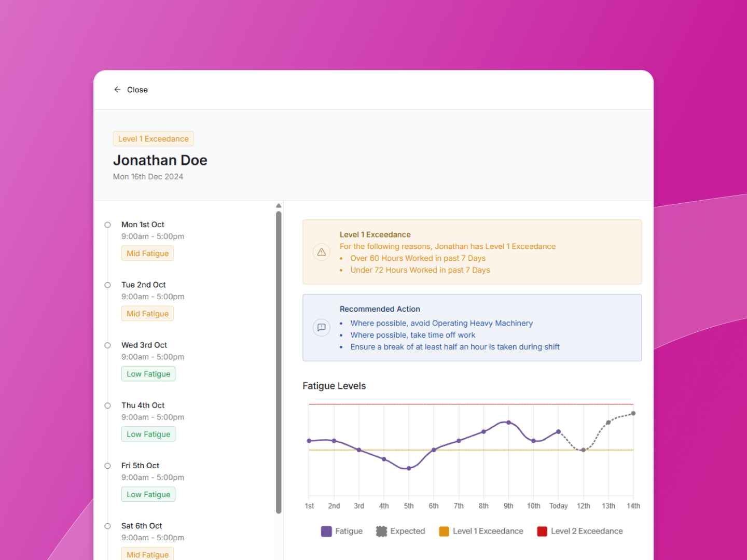Select the Mon 1st Oct timeline marker
This screenshot has height=560, width=747.
point(108,225)
